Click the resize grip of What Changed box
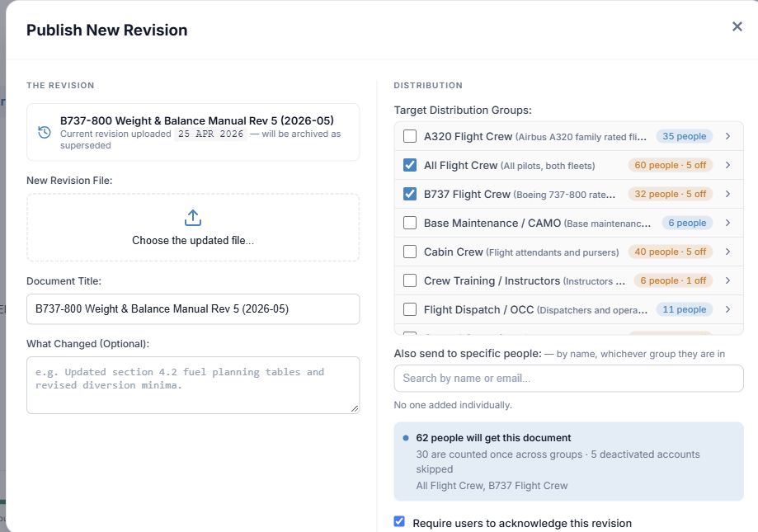 pos(355,408)
